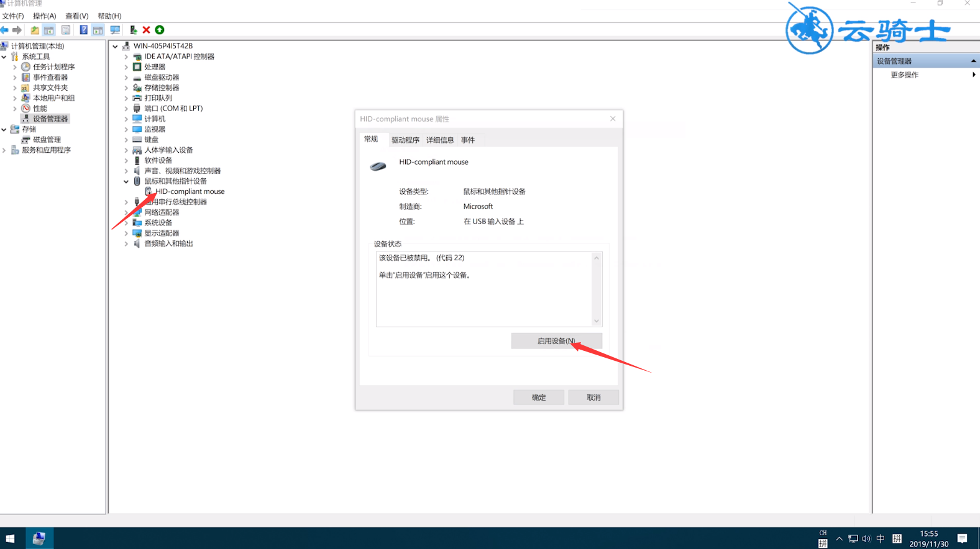Expand the 网络适配器 device node
The width and height of the screenshot is (980, 549).
[x=126, y=212]
